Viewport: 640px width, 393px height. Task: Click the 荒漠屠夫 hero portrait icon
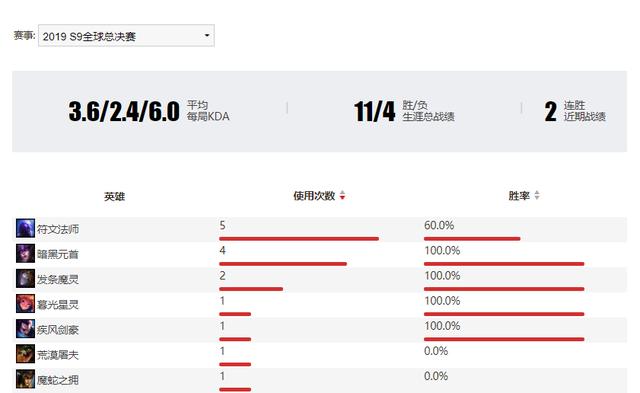(x=25, y=354)
